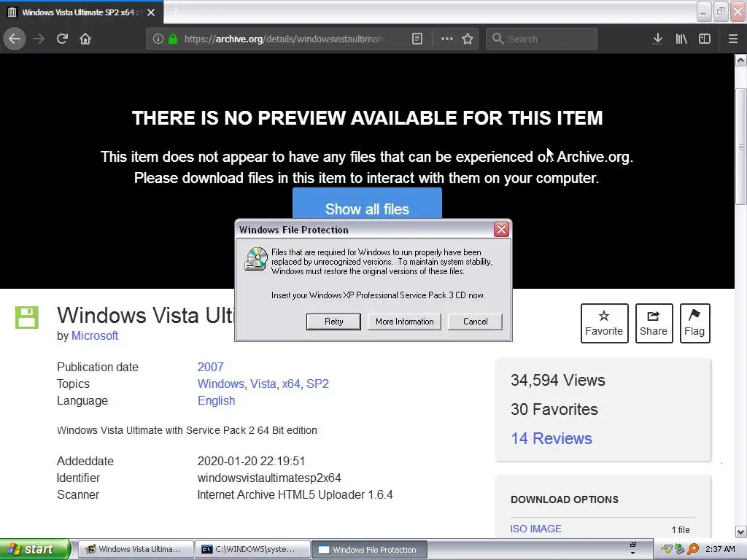Viewport: 747px width, 560px height.
Task: Open the ISO IMAGE download link
Action: point(536,529)
